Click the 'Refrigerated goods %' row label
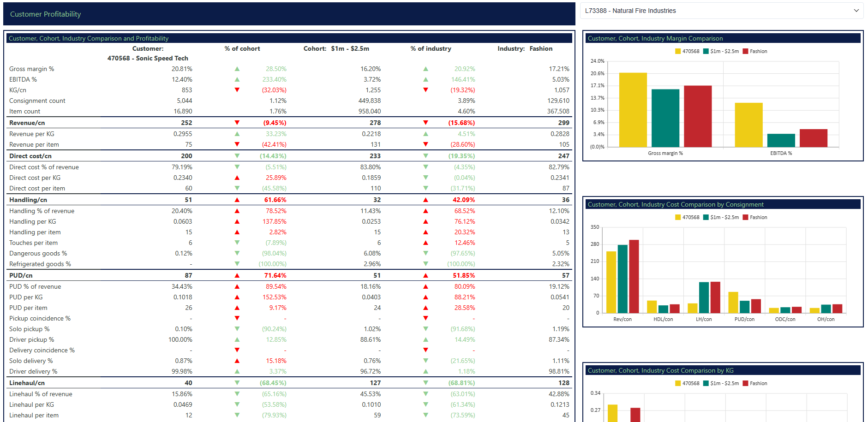This screenshot has width=868, height=422. pyautogui.click(x=40, y=264)
